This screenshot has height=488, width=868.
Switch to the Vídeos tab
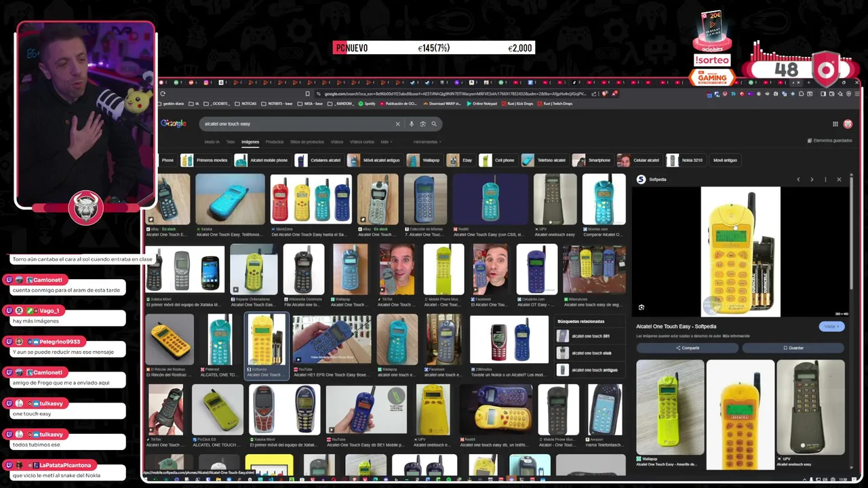click(x=337, y=142)
